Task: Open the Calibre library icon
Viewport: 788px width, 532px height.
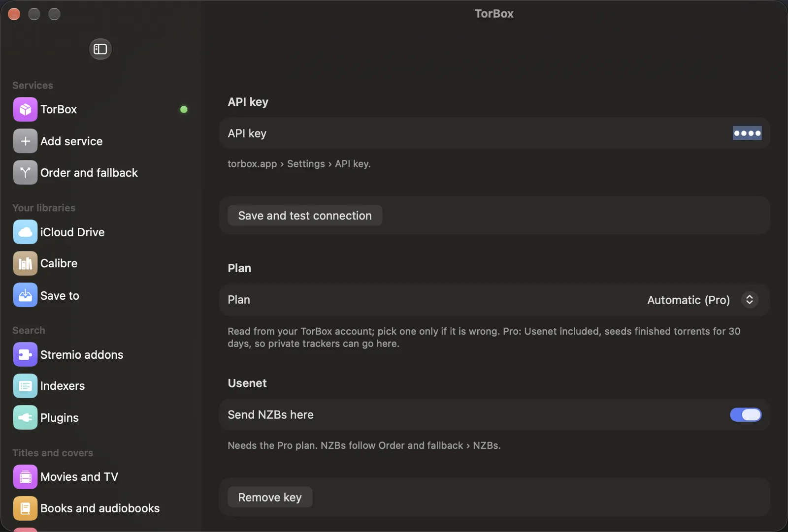Action: pyautogui.click(x=25, y=263)
